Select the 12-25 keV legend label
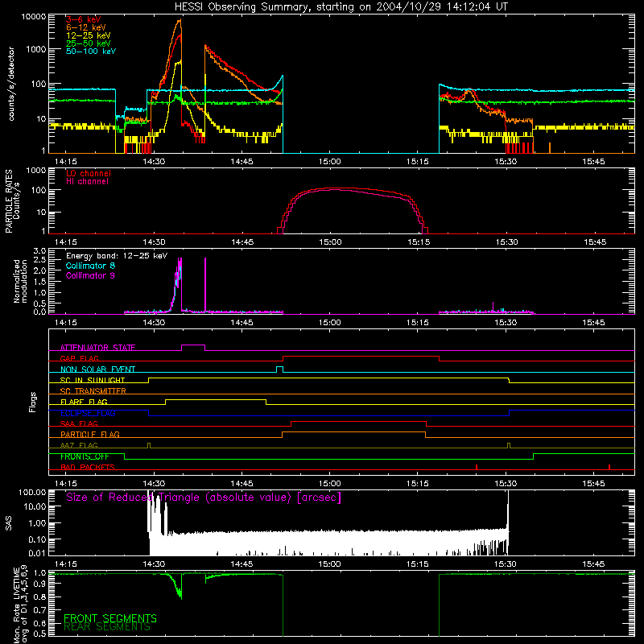The width and height of the screenshot is (644, 644). [88, 35]
